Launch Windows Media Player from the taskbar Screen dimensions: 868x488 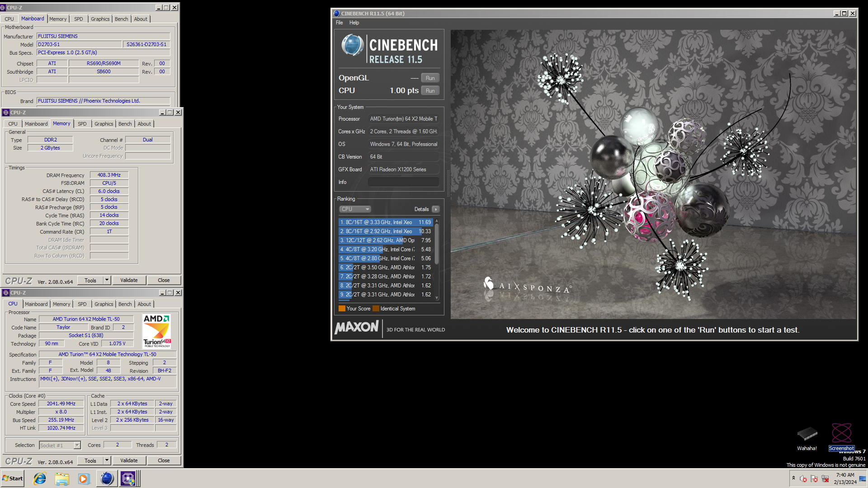click(x=84, y=479)
